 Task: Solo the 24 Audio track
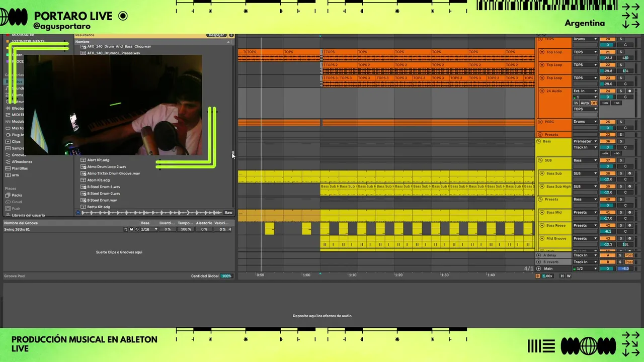(x=621, y=91)
